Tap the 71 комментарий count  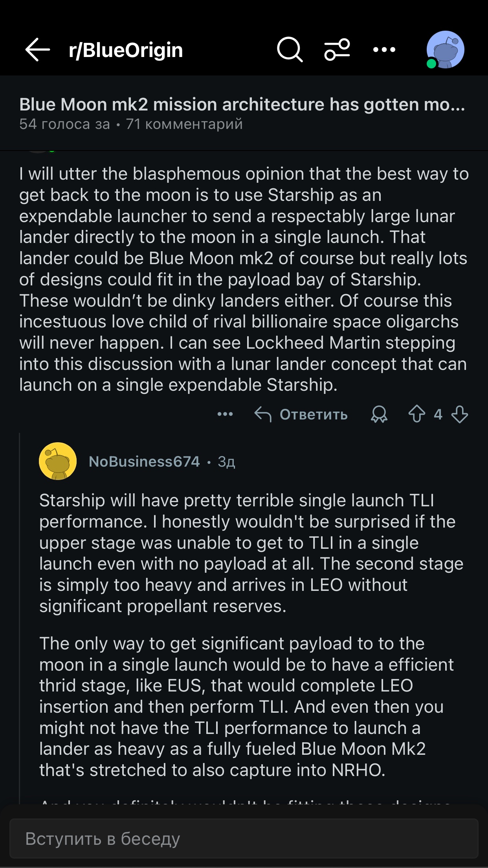click(x=184, y=124)
